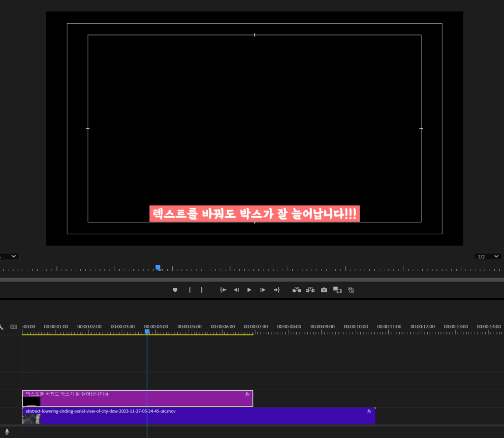Select the purple Korean text graphic clip
Viewport: 504px width, 438px height.
tap(138, 400)
